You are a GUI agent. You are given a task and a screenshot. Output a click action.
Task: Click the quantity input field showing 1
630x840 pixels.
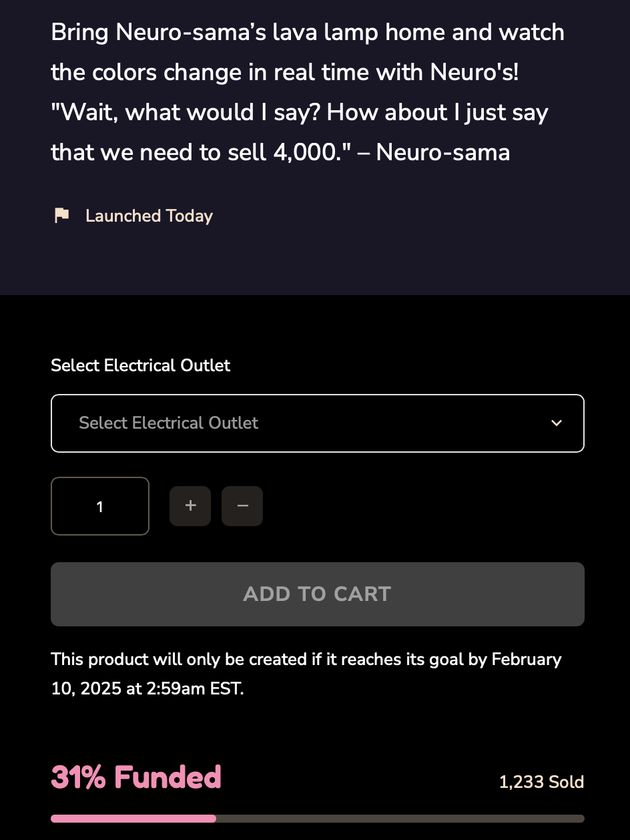click(100, 506)
